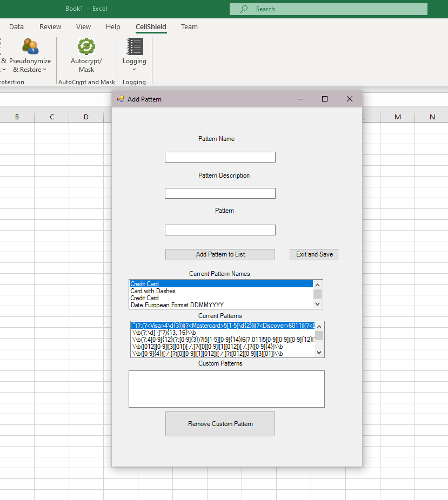Click the Pseudonymize & Restore icon
Screen dimensions: 448x500
(x=30, y=46)
